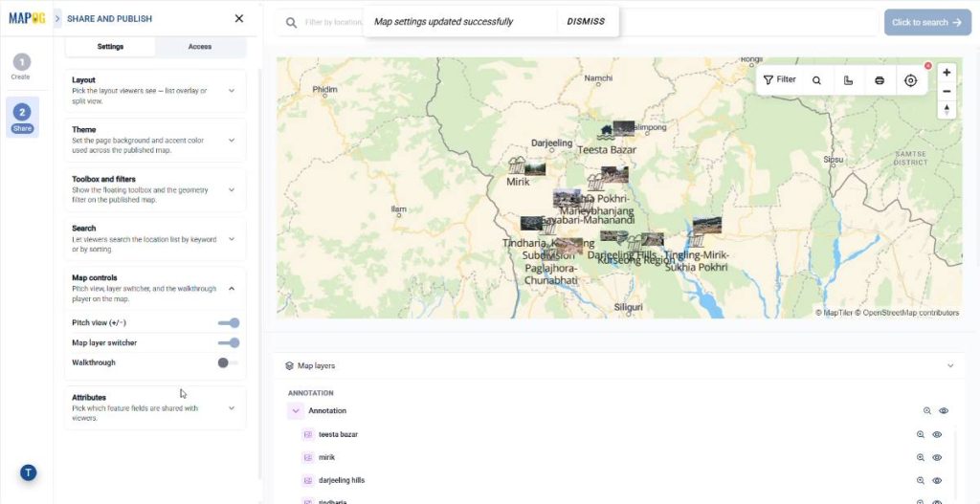Dismiss the map settings notification

(586, 21)
